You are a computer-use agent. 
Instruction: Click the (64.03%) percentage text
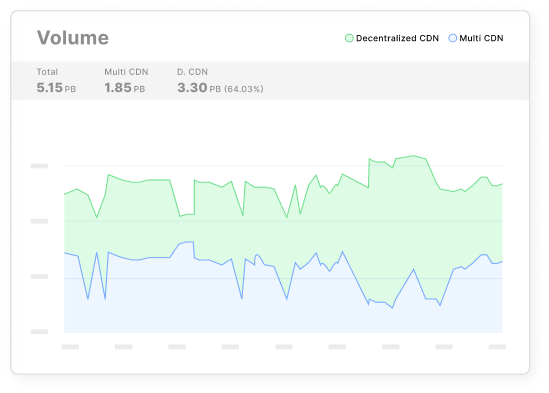pyautogui.click(x=244, y=89)
